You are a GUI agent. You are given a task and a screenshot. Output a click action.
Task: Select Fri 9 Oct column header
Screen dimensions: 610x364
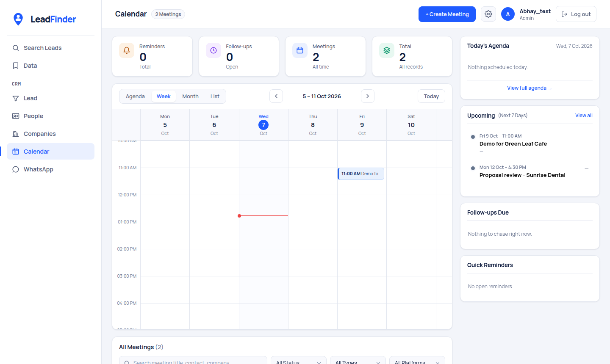coord(362,125)
